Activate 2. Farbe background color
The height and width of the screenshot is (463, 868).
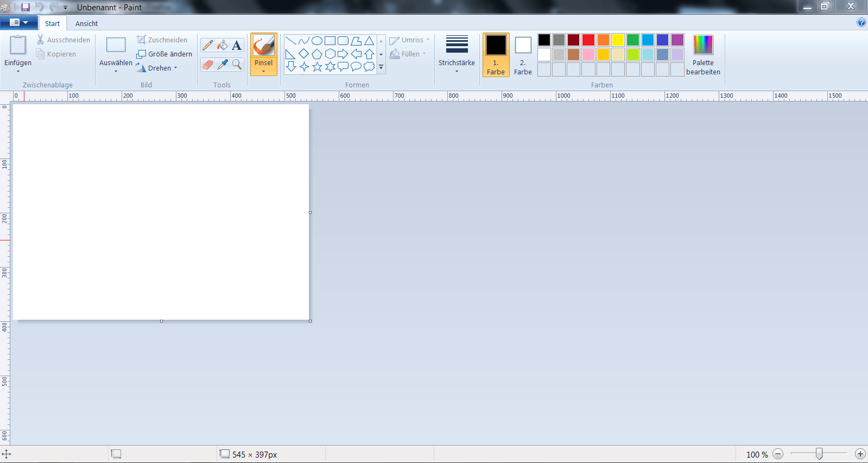coord(523,55)
